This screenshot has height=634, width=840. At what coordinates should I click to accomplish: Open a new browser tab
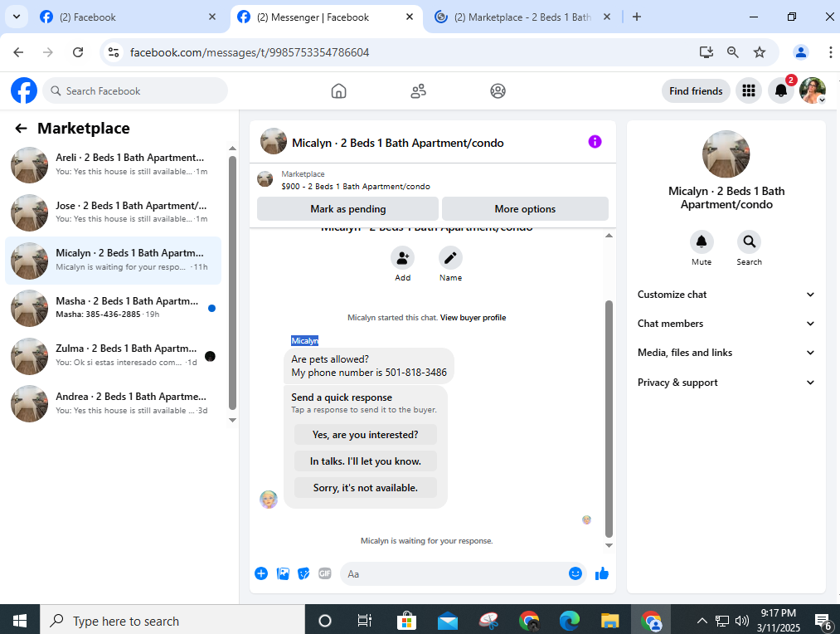coord(637,17)
